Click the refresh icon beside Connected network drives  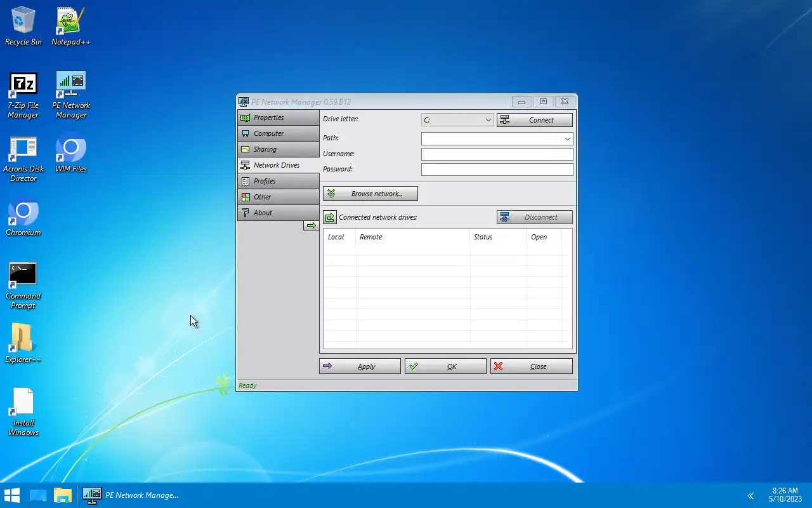[330, 217]
